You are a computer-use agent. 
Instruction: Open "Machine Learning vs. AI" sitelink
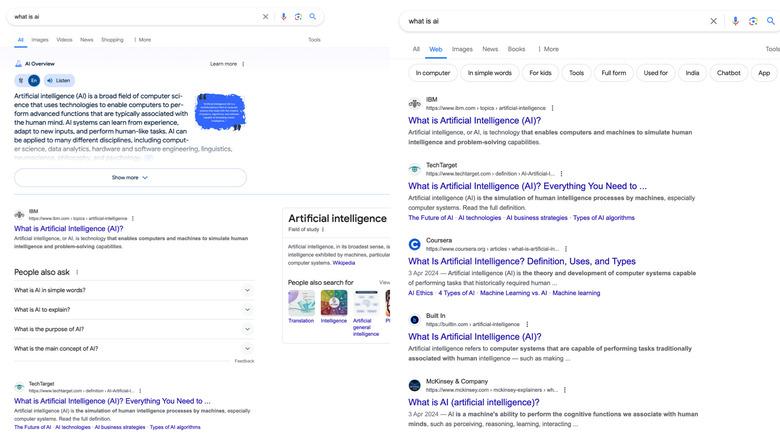pos(513,293)
